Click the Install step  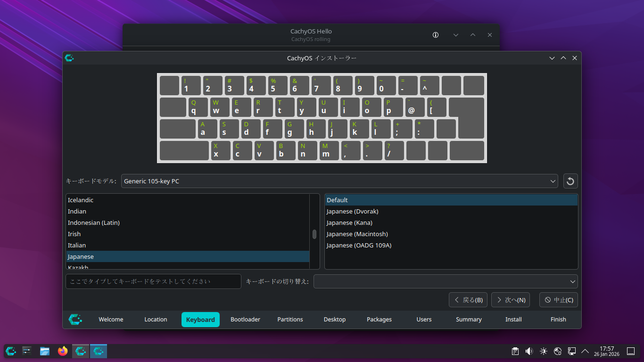tap(513, 320)
